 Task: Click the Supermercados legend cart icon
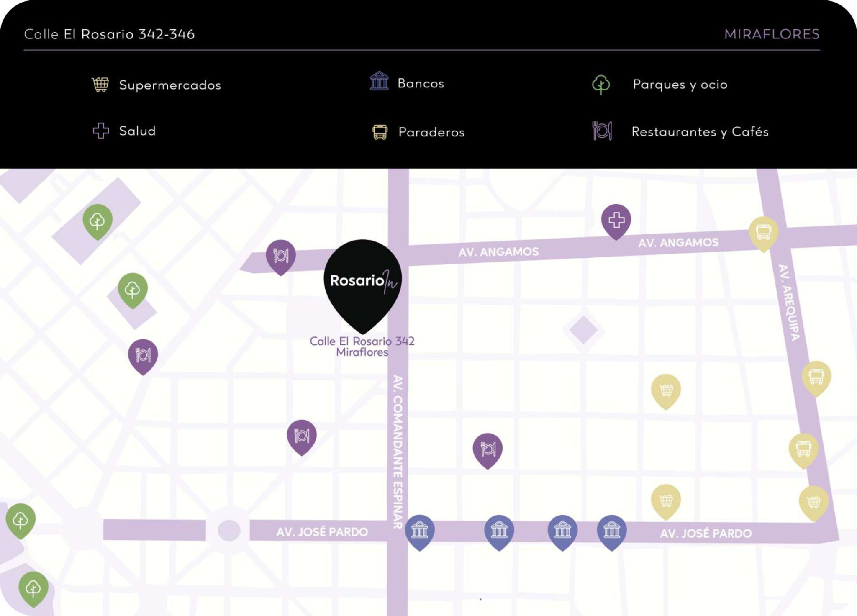click(x=100, y=85)
